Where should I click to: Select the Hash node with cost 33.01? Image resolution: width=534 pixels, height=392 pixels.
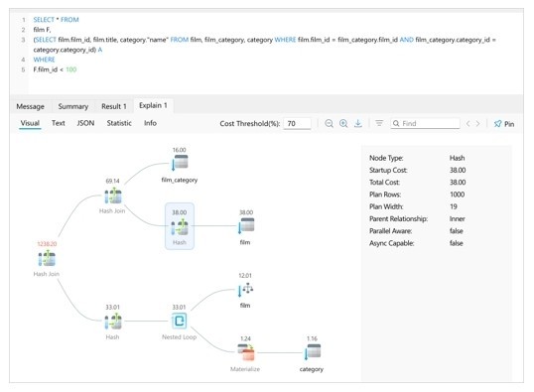[113, 322]
